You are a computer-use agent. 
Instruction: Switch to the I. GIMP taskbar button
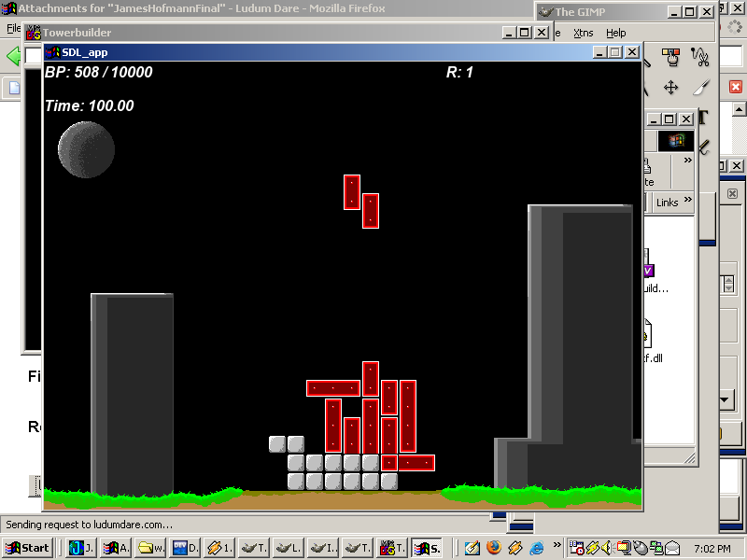[323, 548]
